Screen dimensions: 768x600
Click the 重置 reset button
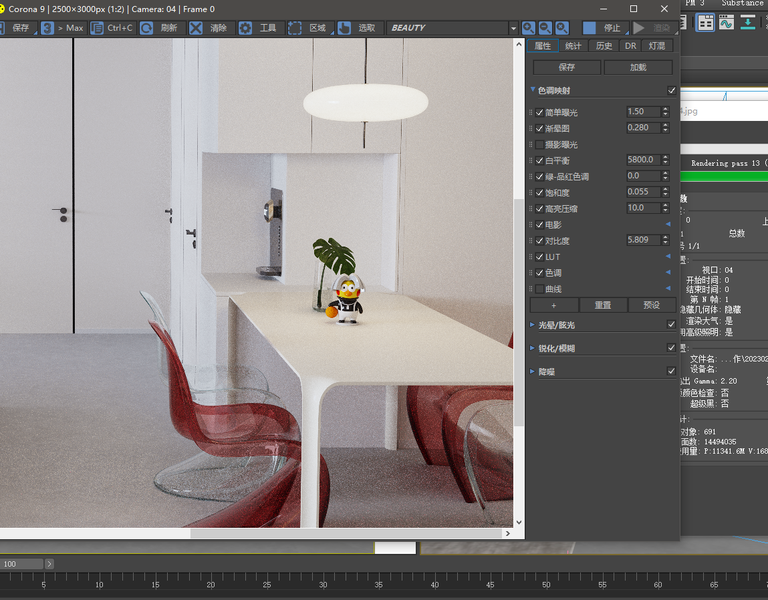(603, 305)
